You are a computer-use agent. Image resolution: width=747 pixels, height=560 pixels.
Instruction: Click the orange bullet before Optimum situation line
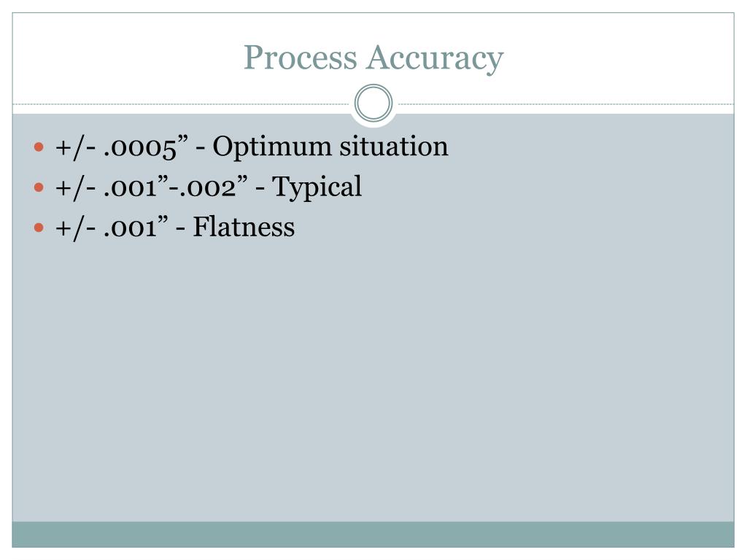point(39,147)
